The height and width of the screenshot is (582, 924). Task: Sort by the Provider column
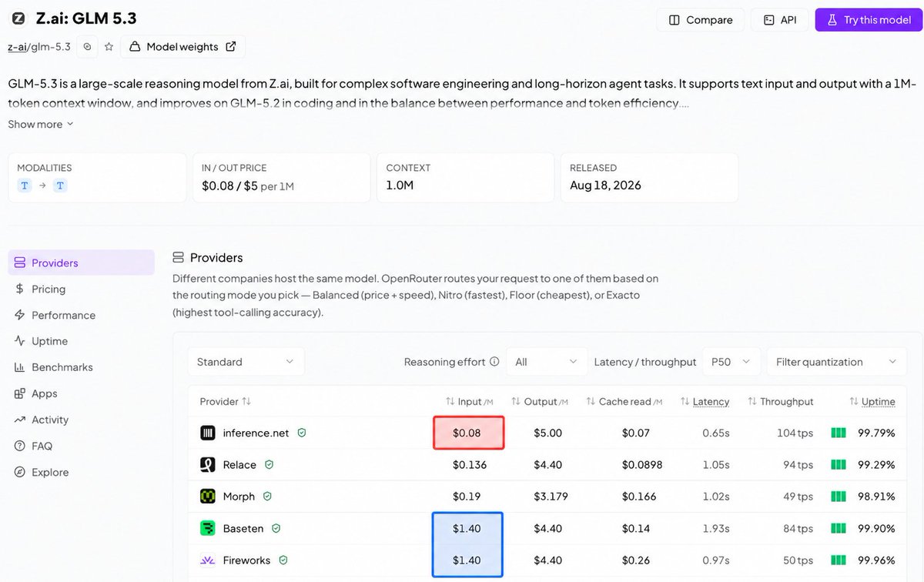click(225, 401)
